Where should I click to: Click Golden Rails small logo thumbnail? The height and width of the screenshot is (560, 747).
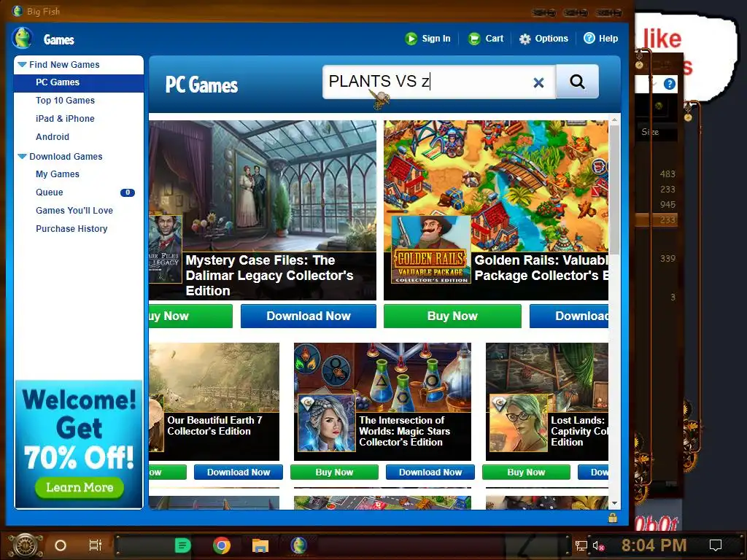point(431,249)
